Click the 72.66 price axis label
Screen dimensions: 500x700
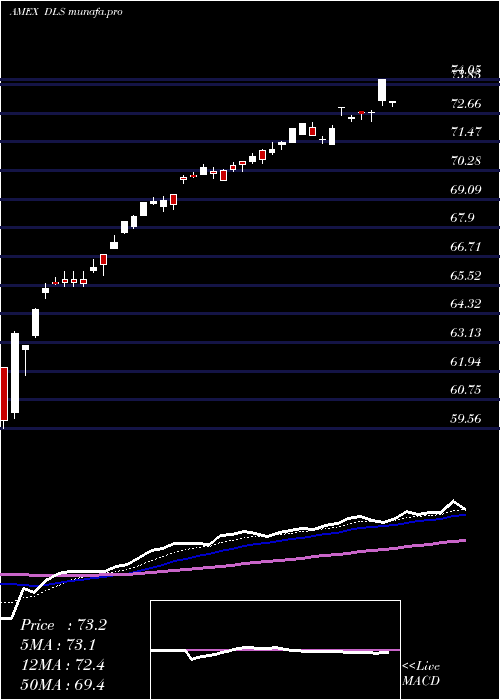point(466,104)
